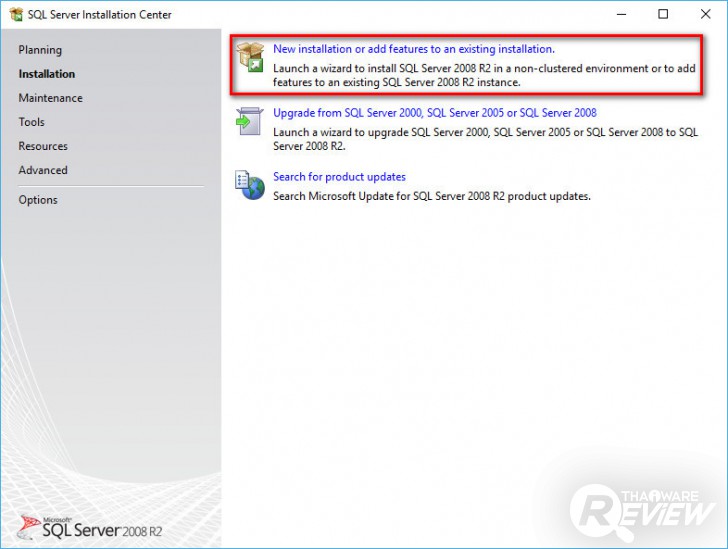728x549 pixels.
Task: Switch to the Advanced section
Action: coord(43,170)
